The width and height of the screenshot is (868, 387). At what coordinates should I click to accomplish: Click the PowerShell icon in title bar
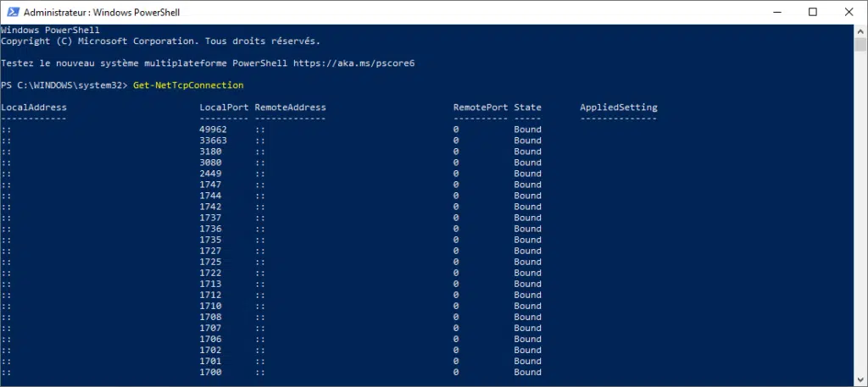click(14, 12)
